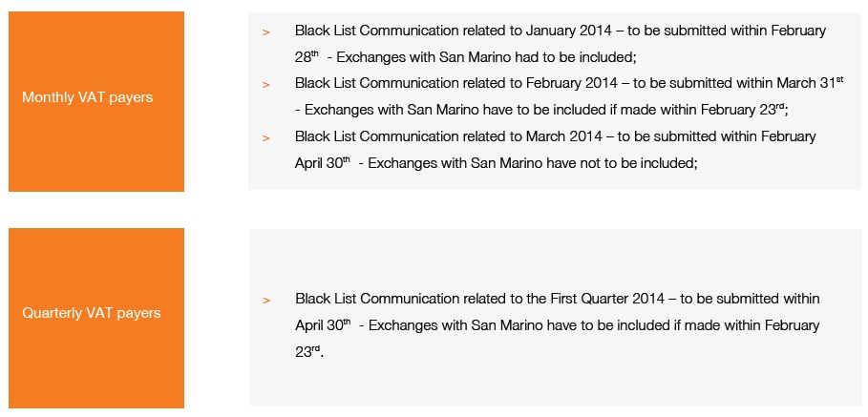Screen dimensions: 868x417
Task: Click the bullet arrow beside the January 2014 item
Action: [x=265, y=31]
